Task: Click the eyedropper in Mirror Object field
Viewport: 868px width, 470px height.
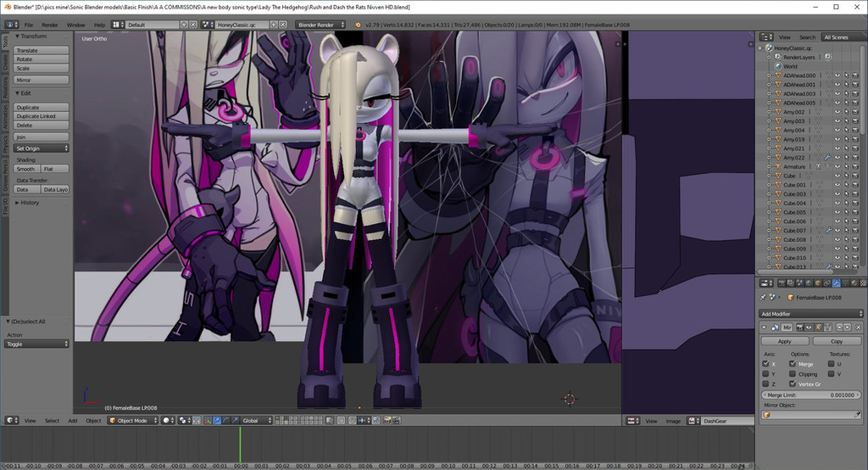Action: tap(858, 415)
